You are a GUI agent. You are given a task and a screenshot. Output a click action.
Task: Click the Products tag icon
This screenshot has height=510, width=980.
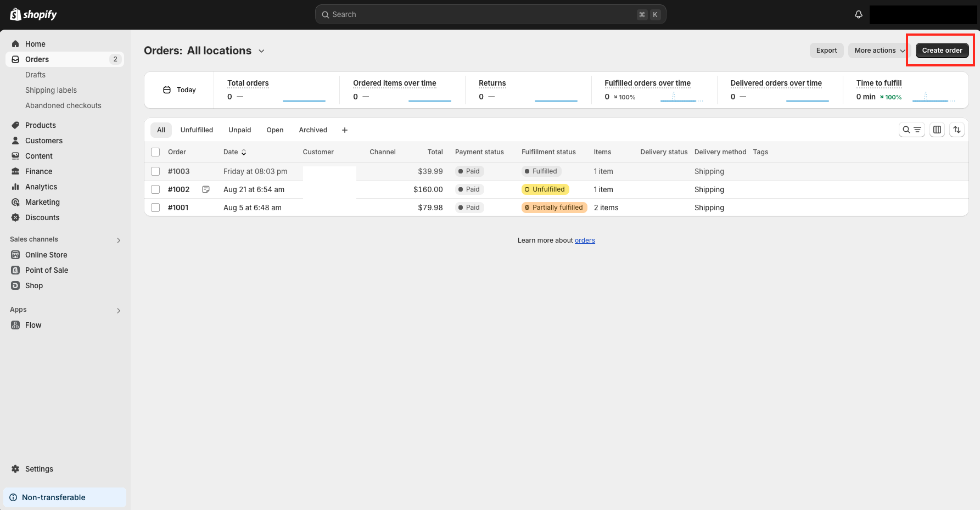(15, 125)
